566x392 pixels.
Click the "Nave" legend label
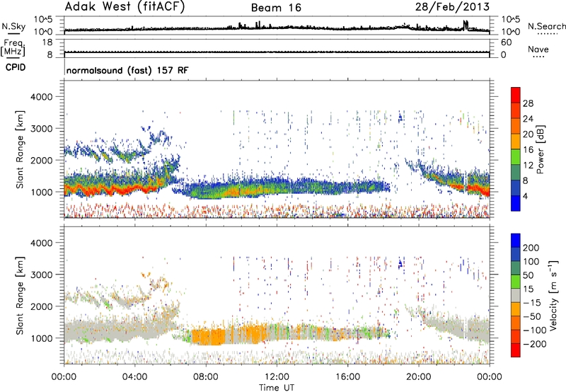538,50
